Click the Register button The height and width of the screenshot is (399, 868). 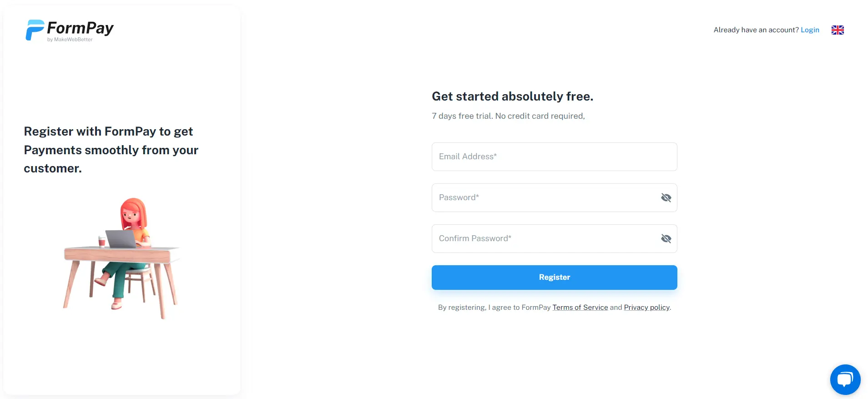tap(554, 277)
